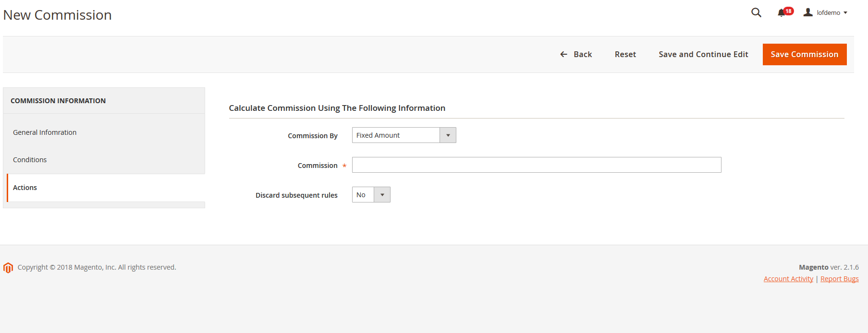Open the Discard subsequent rules dropdown
Screen dimensions: 868x333
coord(371,195)
